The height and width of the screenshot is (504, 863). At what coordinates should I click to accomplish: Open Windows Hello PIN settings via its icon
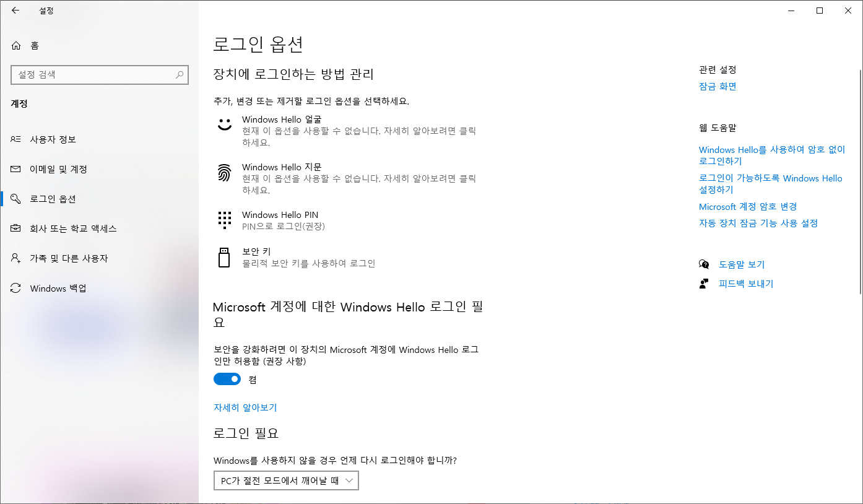[x=223, y=220]
